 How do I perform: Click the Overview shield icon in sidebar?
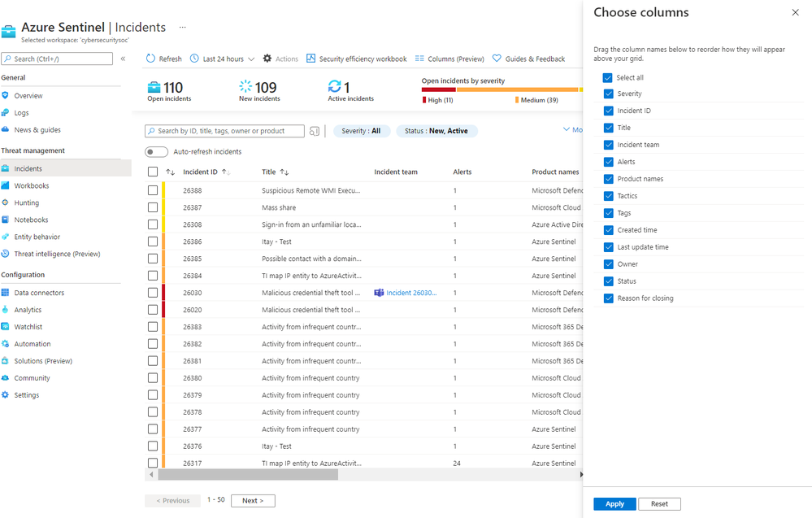(x=5, y=95)
